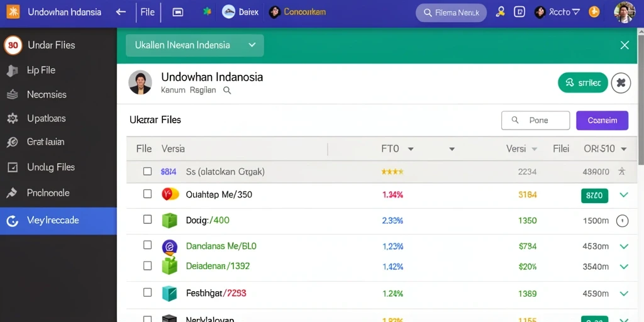Tick the checkbox for Fesbhgat/7293
The height and width of the screenshot is (322, 644).
pos(147,292)
